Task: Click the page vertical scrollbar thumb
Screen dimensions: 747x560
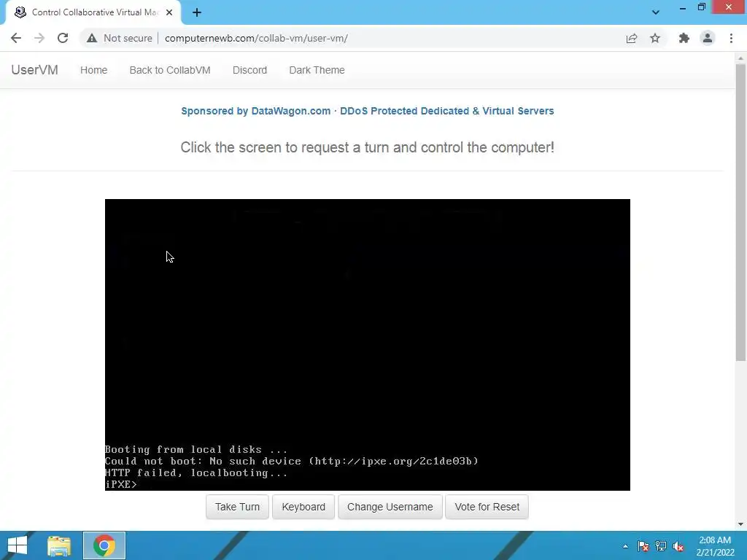Action: click(x=740, y=212)
